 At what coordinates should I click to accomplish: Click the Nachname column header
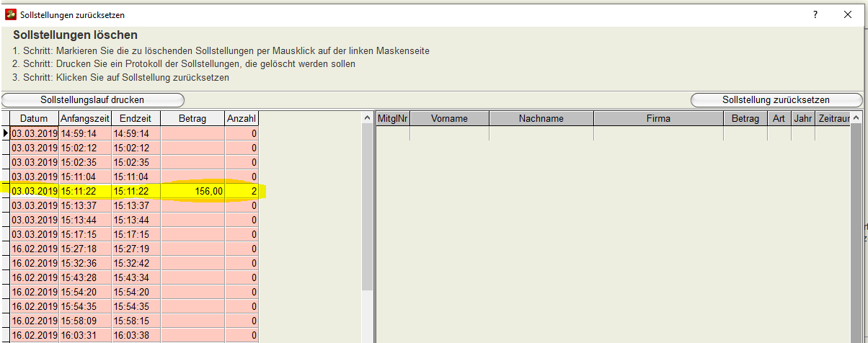pos(541,118)
